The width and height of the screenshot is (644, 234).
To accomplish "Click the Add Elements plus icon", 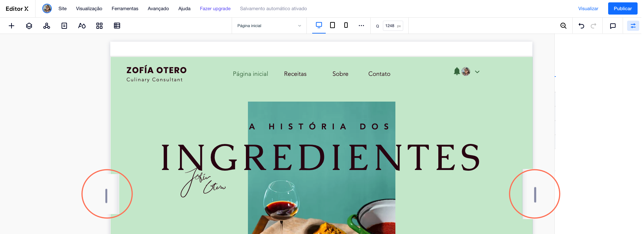I will (x=11, y=26).
